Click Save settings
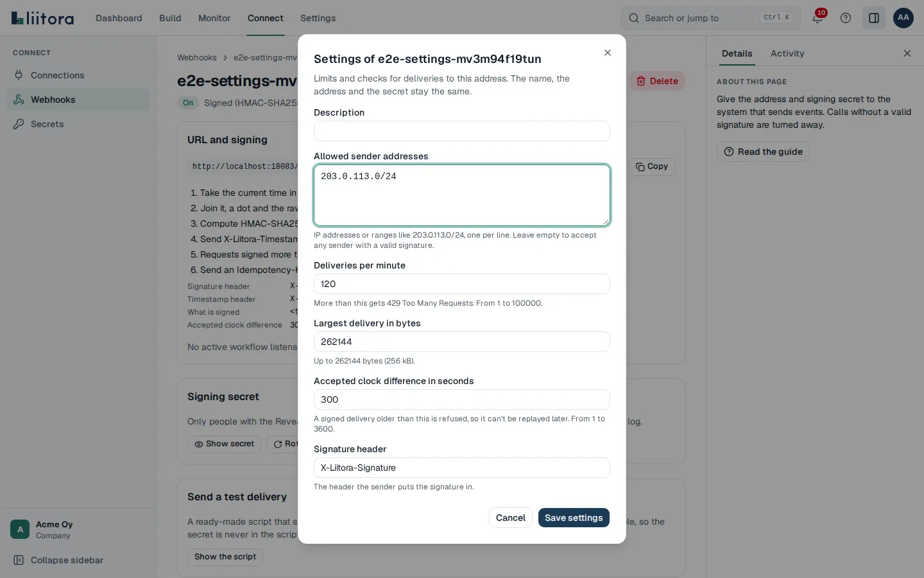This screenshot has width=924, height=578. 574,518
